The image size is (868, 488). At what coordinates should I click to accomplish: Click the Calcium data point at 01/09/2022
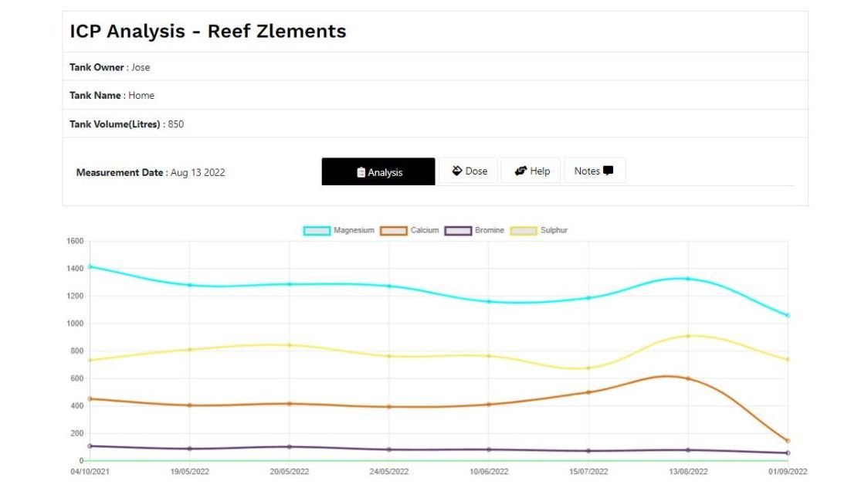tap(789, 440)
